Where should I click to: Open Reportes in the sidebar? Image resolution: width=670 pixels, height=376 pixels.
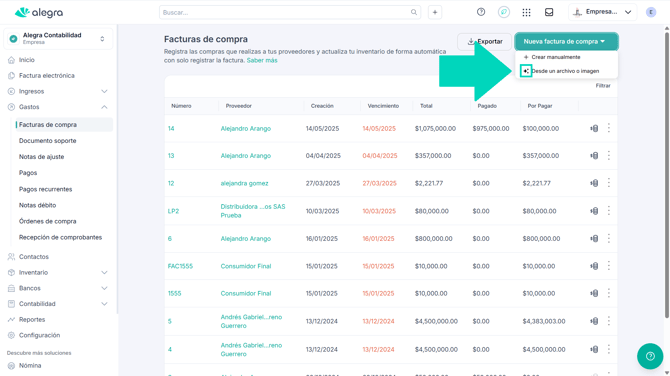click(x=32, y=320)
